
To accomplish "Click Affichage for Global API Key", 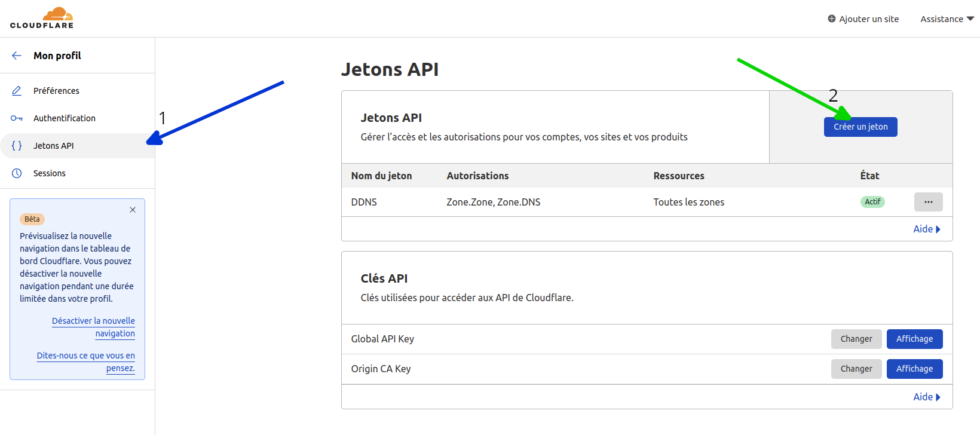I will point(914,339).
